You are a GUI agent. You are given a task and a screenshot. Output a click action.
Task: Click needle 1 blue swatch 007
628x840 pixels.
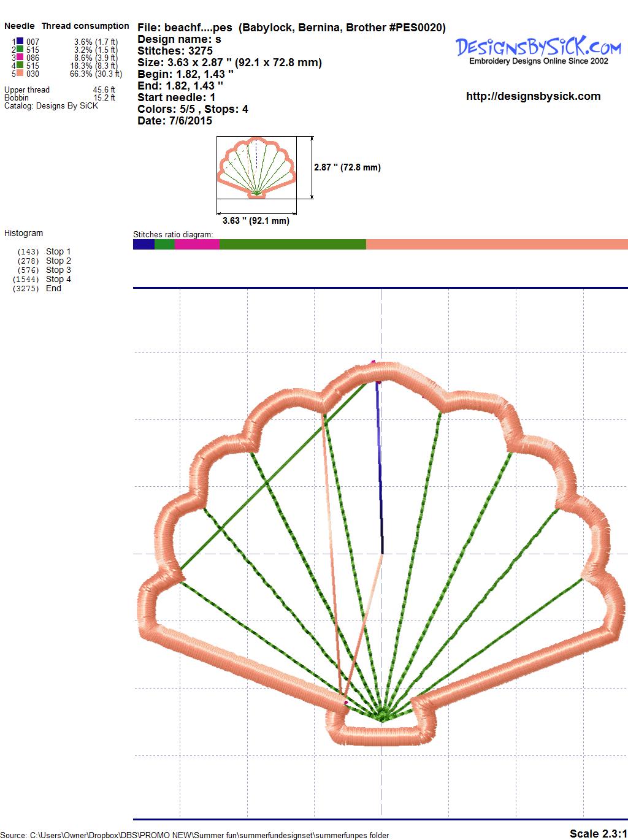[x=20, y=42]
